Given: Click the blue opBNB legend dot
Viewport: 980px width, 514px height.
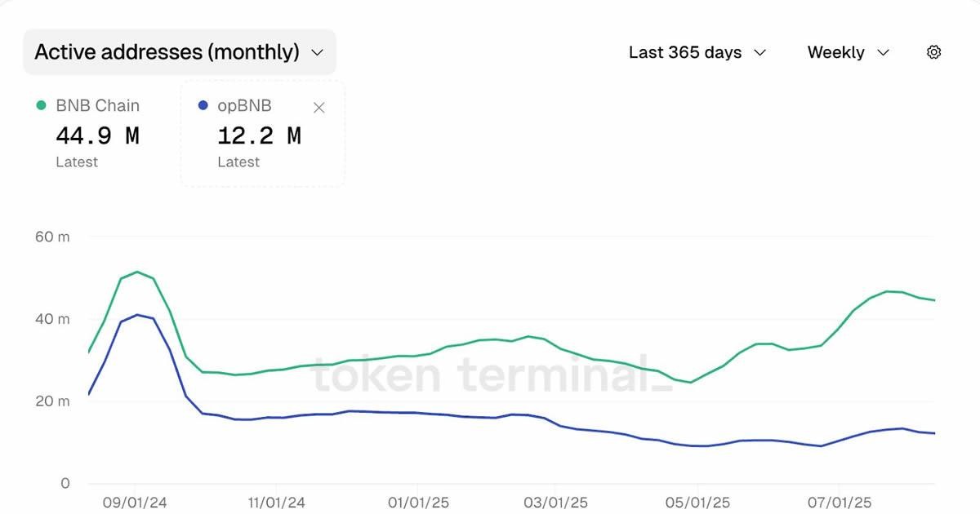Looking at the screenshot, I should click(203, 105).
